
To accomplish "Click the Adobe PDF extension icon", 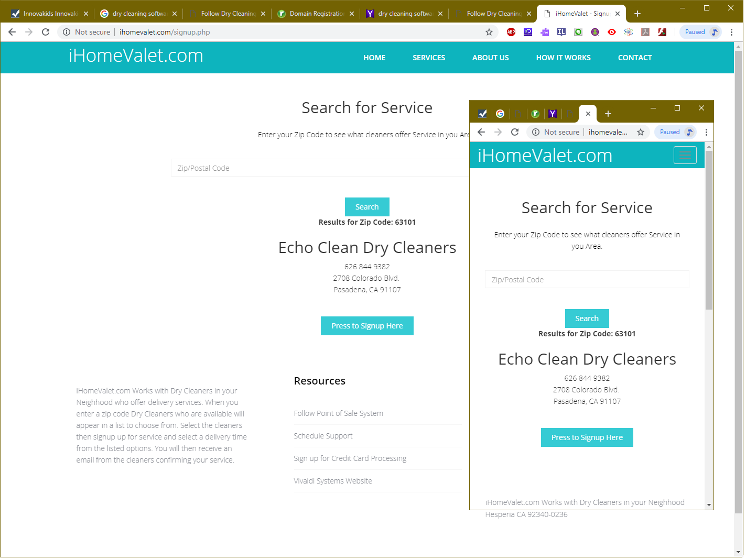I will (645, 32).
